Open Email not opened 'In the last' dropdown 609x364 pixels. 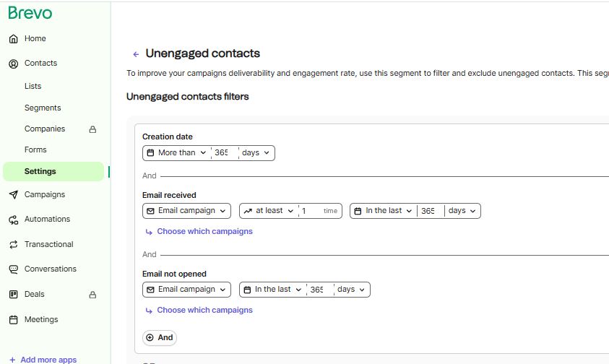pos(272,290)
